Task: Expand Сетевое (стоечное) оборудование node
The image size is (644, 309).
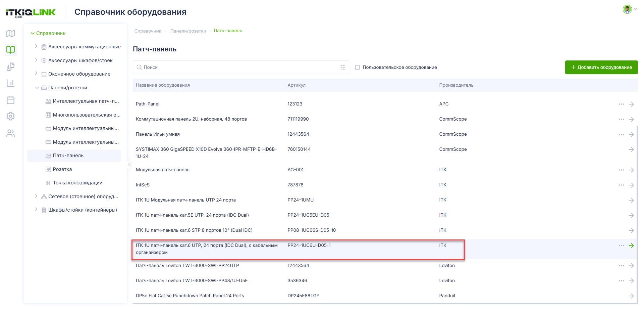Action: [36, 196]
